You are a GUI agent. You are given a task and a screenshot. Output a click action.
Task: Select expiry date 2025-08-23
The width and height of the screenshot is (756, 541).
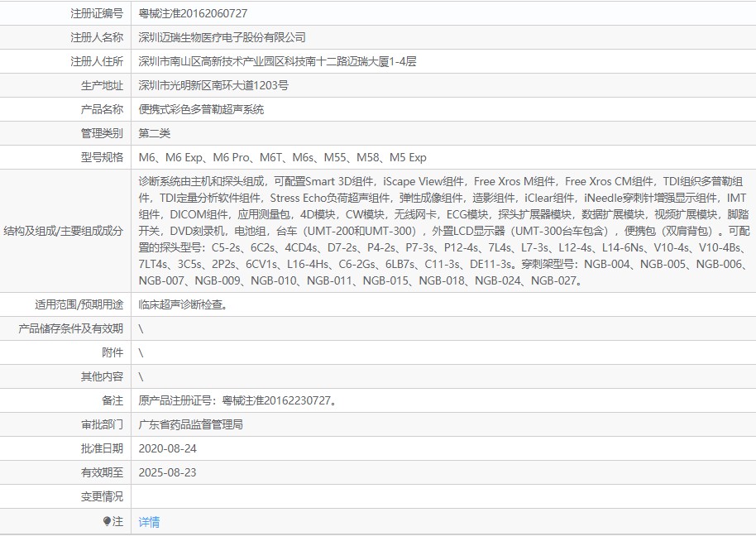click(167, 472)
